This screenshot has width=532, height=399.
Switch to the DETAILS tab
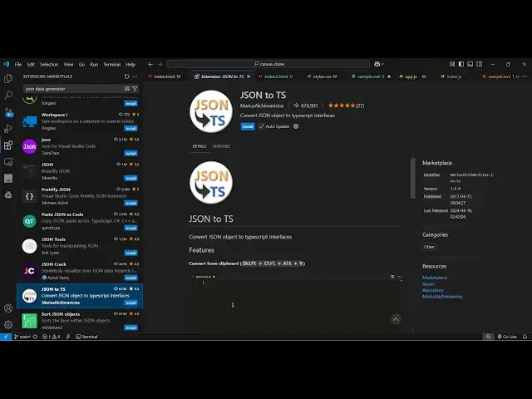click(199, 146)
